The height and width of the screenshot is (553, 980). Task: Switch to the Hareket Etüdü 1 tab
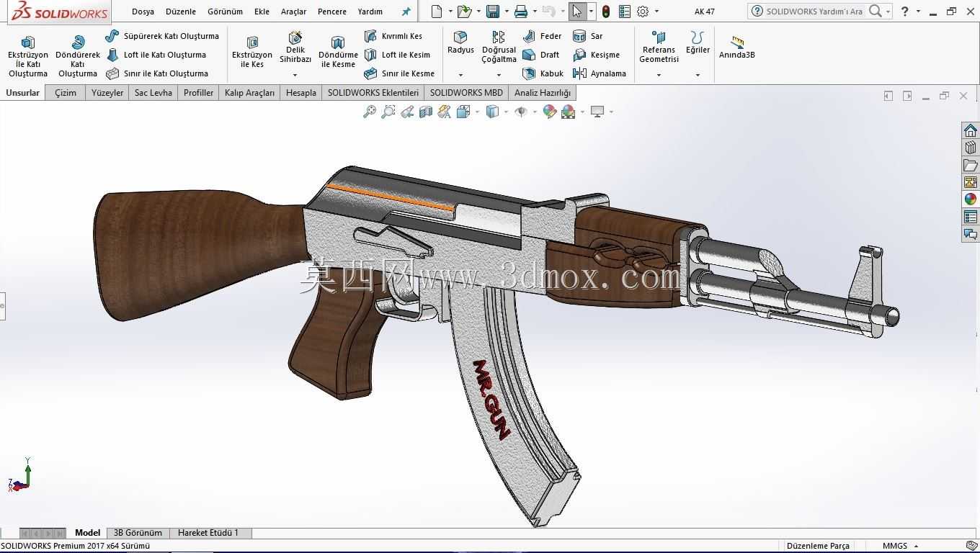[208, 533]
